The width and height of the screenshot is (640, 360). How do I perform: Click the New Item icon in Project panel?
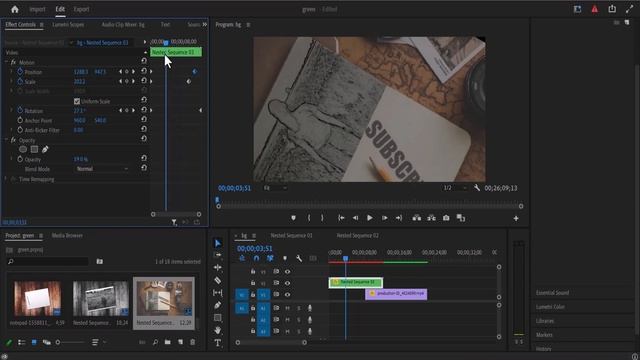pyautogui.click(x=180, y=342)
